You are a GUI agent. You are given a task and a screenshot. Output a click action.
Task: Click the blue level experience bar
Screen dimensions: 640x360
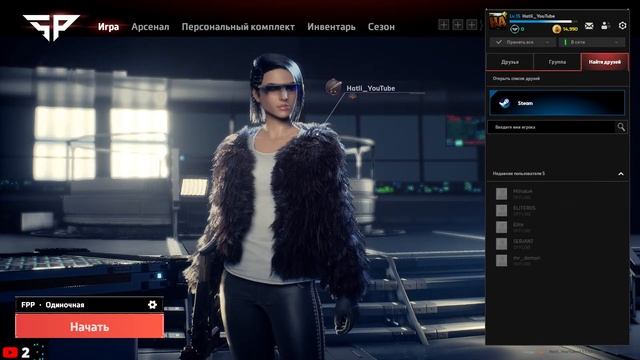[541, 21]
